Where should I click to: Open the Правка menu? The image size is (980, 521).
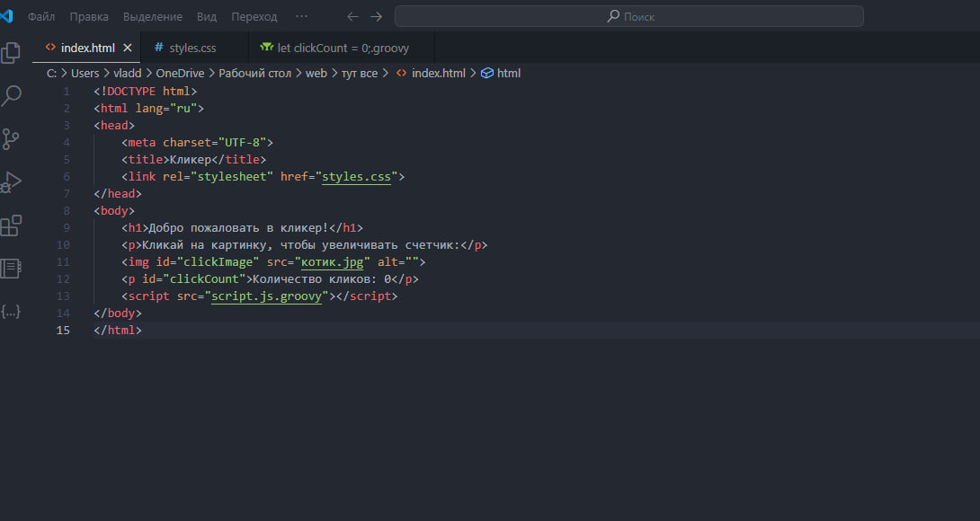(89, 17)
